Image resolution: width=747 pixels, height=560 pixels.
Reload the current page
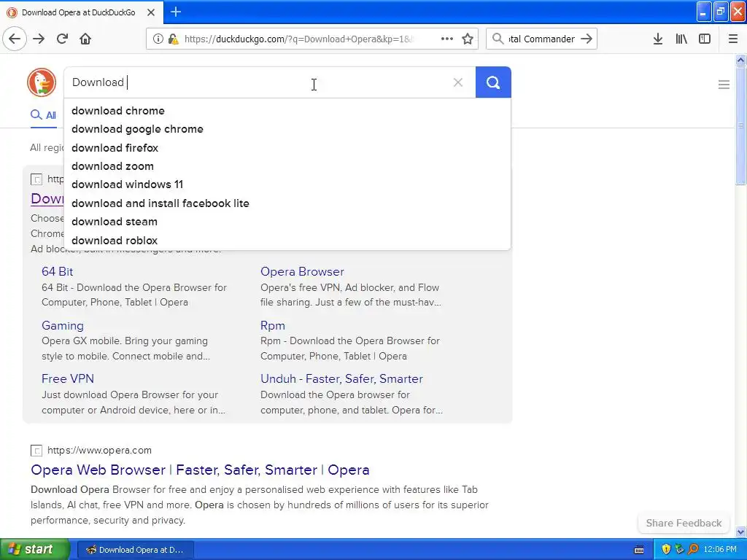(x=63, y=39)
